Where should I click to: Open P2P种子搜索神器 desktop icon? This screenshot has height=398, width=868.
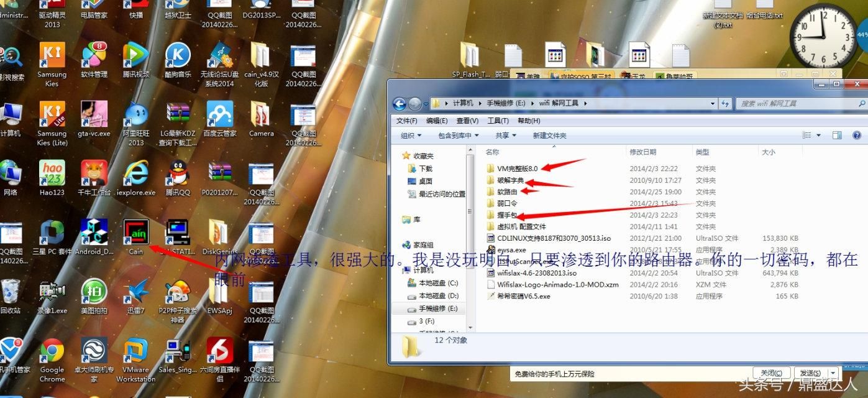coord(178,301)
